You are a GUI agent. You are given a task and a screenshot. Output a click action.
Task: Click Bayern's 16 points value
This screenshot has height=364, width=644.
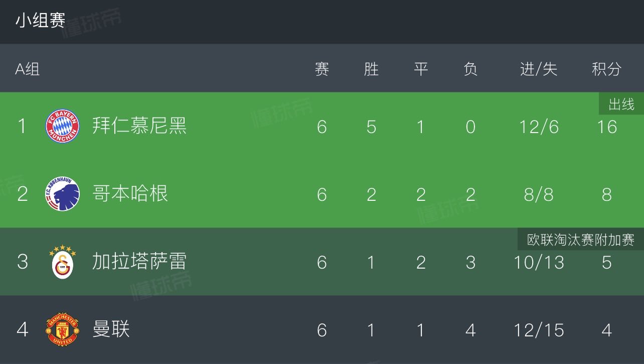606,127
